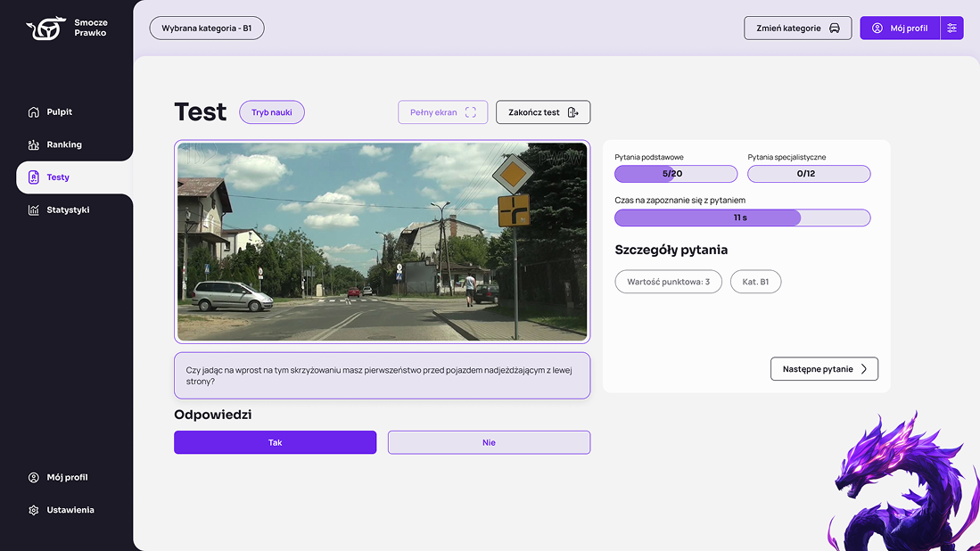
Task: Click the intersection video preview image
Action: click(x=382, y=242)
